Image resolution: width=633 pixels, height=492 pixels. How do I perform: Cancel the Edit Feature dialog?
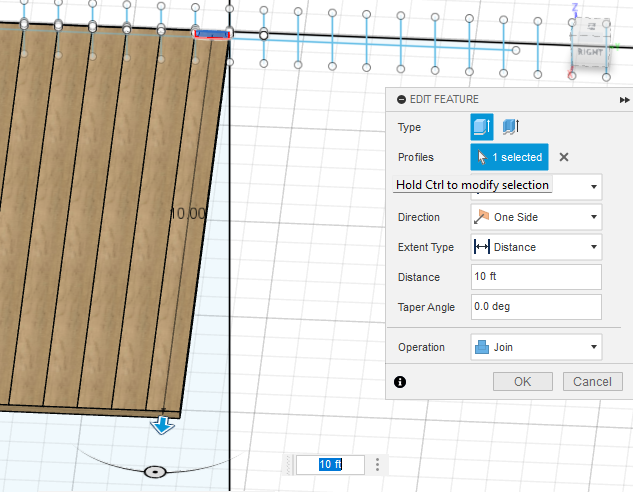click(x=592, y=382)
